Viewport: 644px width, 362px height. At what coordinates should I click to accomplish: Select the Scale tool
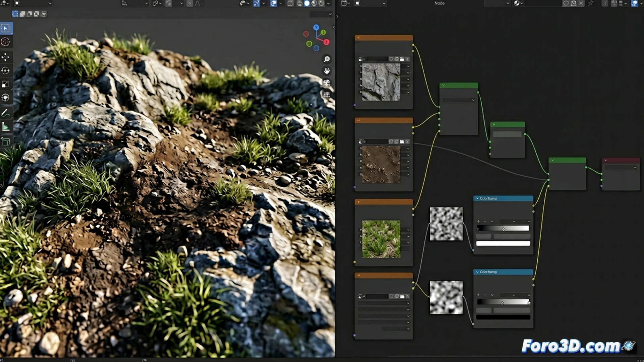coord(6,84)
